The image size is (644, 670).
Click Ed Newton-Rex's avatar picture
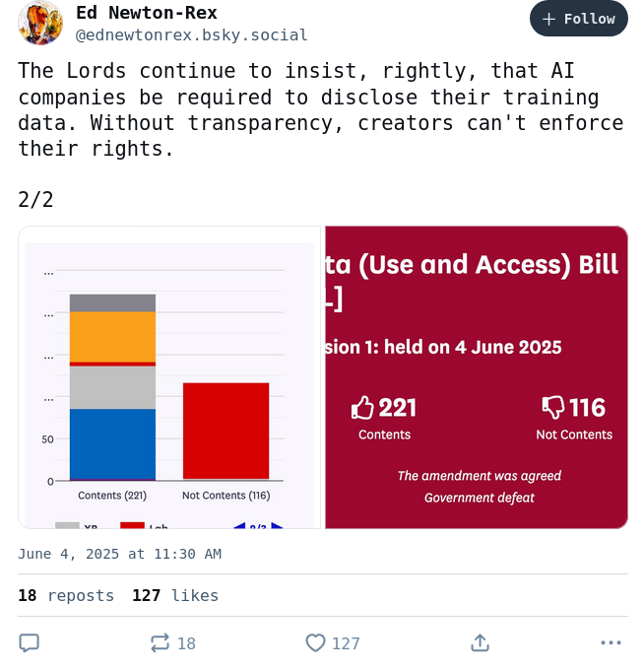coord(40,23)
